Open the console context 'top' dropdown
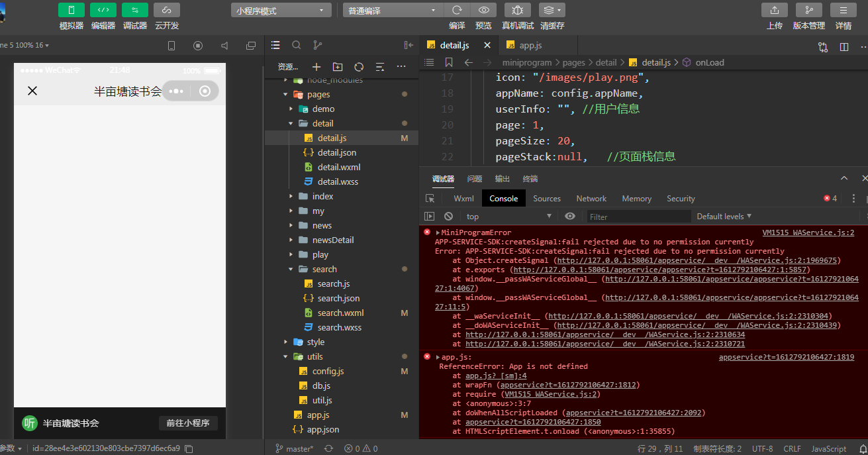The height and width of the screenshot is (455, 868). pos(508,217)
